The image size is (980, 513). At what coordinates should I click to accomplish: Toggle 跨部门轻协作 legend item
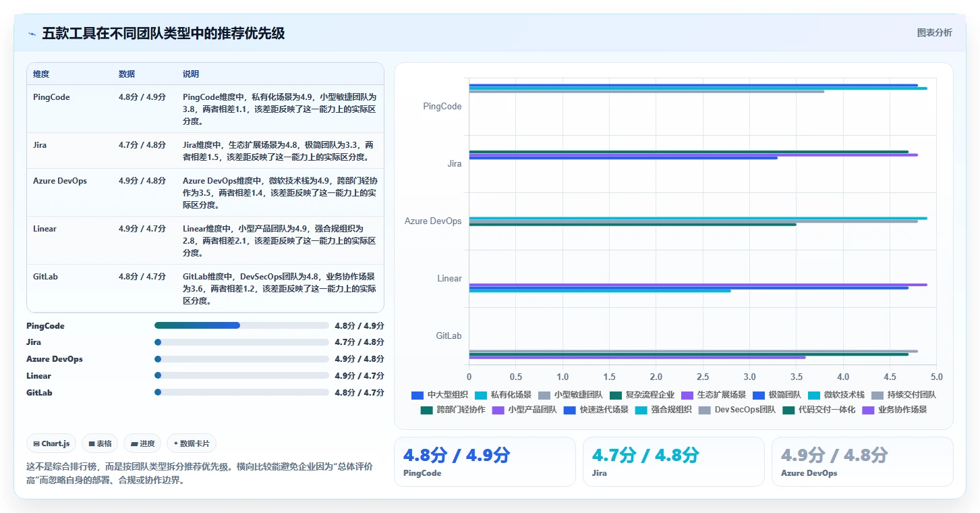pyautogui.click(x=453, y=410)
